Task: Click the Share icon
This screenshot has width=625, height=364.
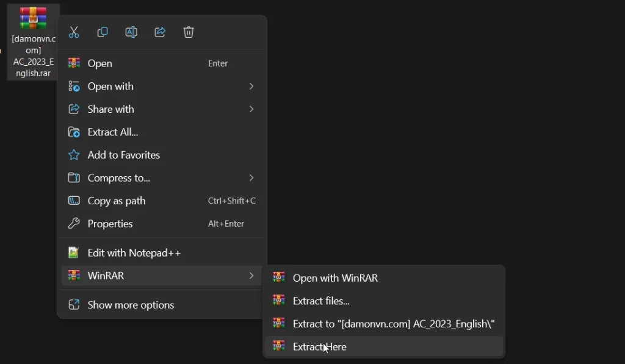Action: tap(160, 32)
